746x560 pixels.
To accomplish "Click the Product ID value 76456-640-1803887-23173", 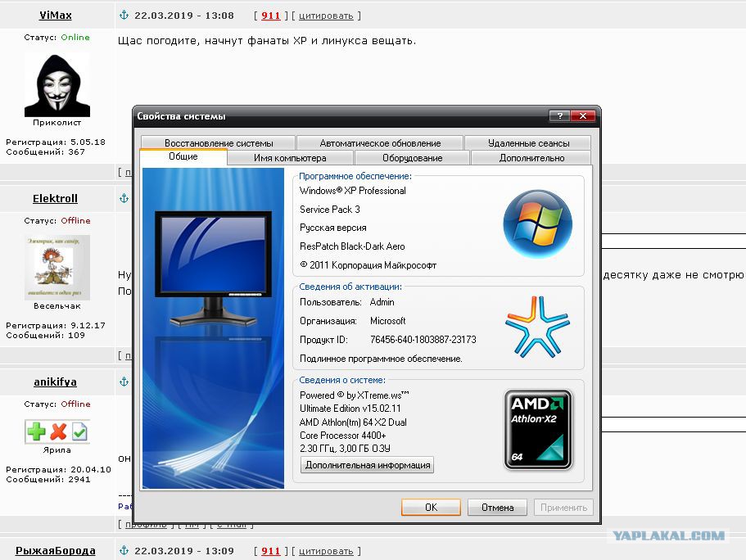I will point(423,339).
